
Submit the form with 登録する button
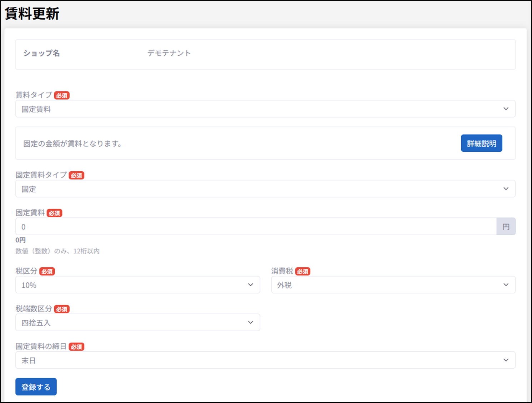click(36, 387)
